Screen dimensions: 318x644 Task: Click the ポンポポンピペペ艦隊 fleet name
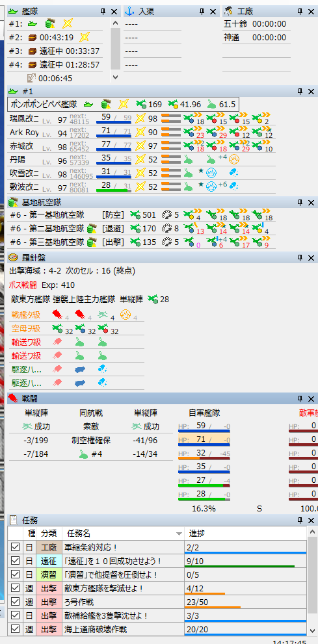click(x=43, y=105)
